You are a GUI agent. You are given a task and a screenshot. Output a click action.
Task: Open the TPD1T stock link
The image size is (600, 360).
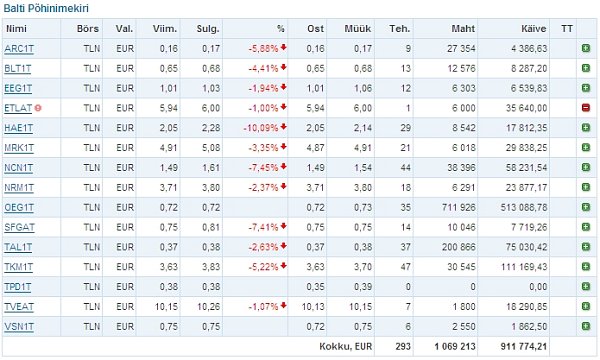coord(18,287)
